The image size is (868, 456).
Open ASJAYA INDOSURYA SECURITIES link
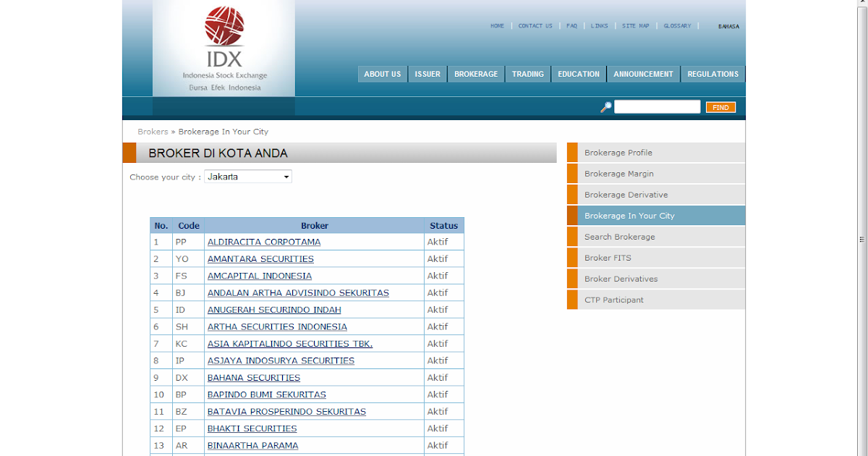click(281, 360)
